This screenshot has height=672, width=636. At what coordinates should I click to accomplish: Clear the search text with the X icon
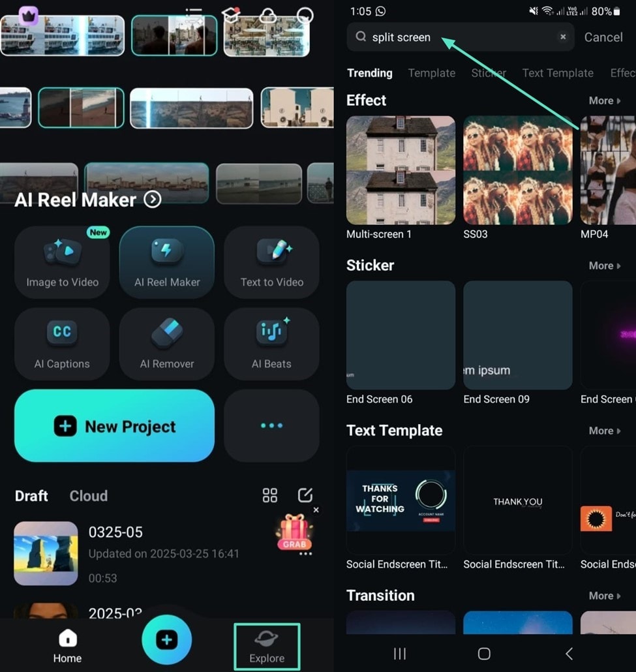tap(563, 37)
